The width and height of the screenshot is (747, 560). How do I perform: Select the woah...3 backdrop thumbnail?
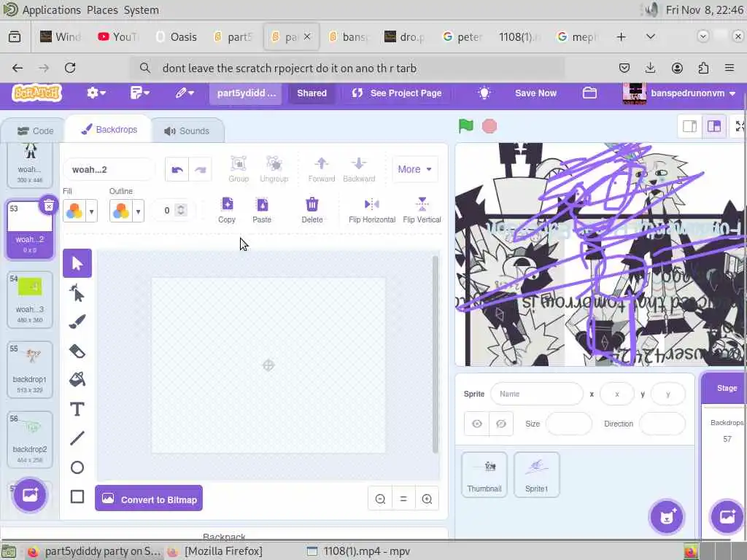coord(29,300)
